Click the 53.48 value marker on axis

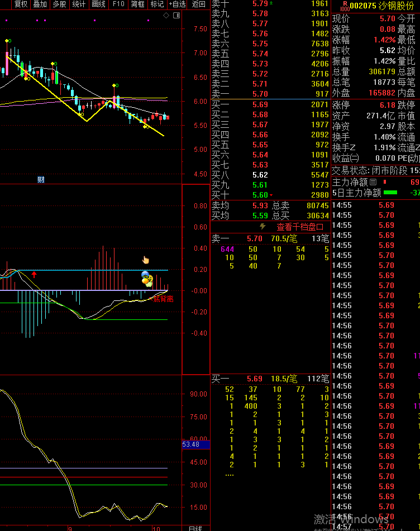[191, 444]
